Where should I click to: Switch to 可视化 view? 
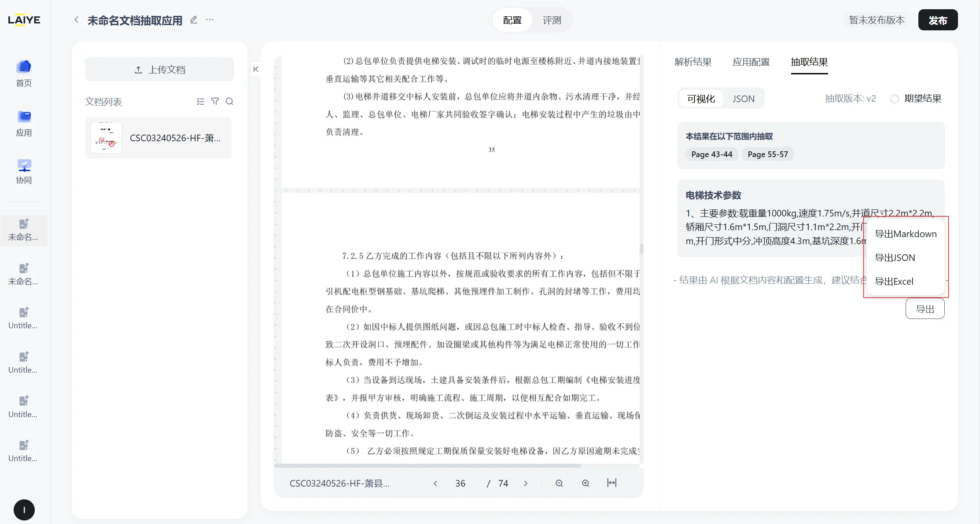point(701,99)
